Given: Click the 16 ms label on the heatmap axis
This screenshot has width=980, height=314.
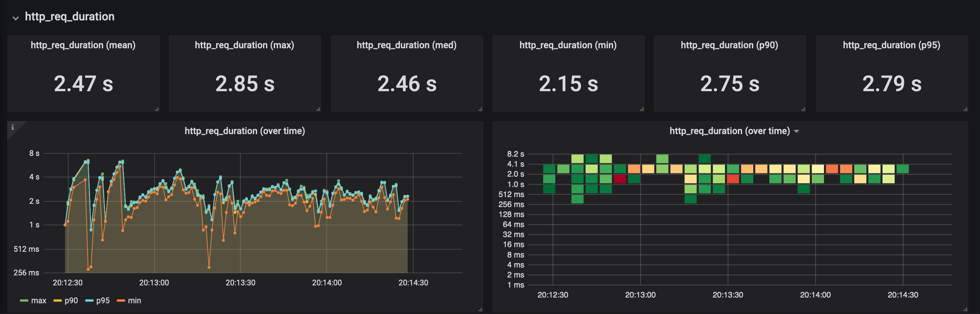Looking at the screenshot, I should pos(513,245).
